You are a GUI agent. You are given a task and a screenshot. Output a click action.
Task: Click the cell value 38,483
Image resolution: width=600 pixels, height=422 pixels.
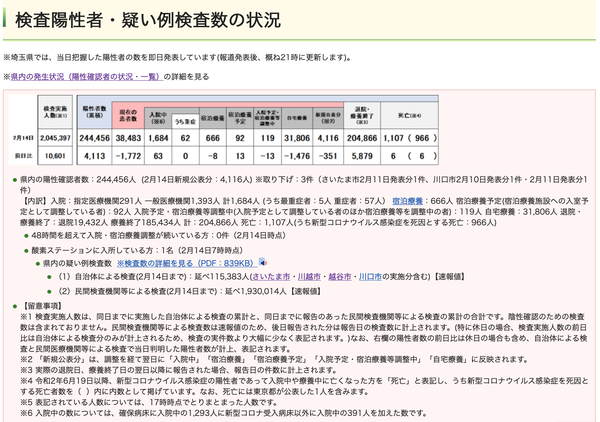128,138
